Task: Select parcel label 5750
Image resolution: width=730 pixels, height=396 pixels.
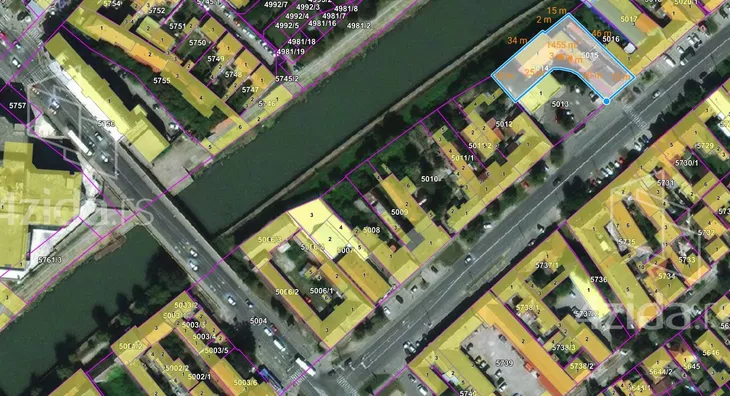Action: 197,42
